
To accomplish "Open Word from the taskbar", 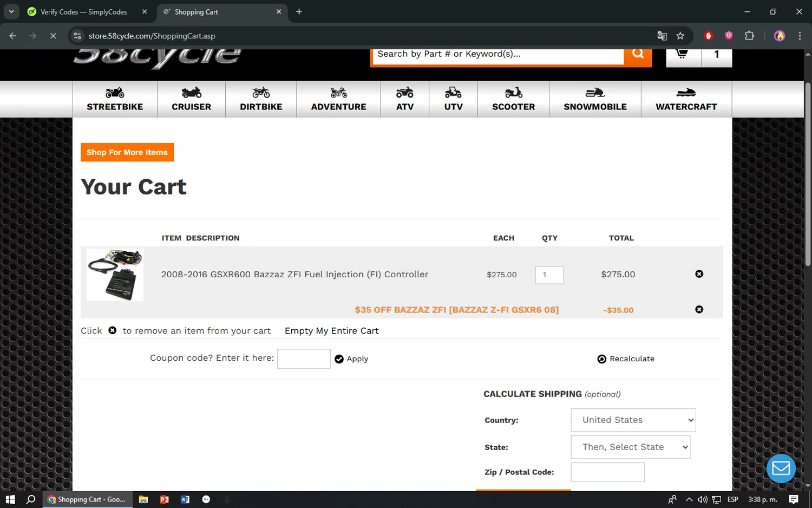I will pyautogui.click(x=185, y=499).
